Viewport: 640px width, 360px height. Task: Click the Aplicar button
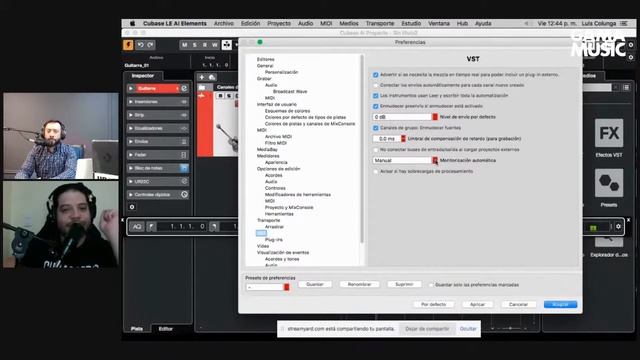[x=477, y=304]
